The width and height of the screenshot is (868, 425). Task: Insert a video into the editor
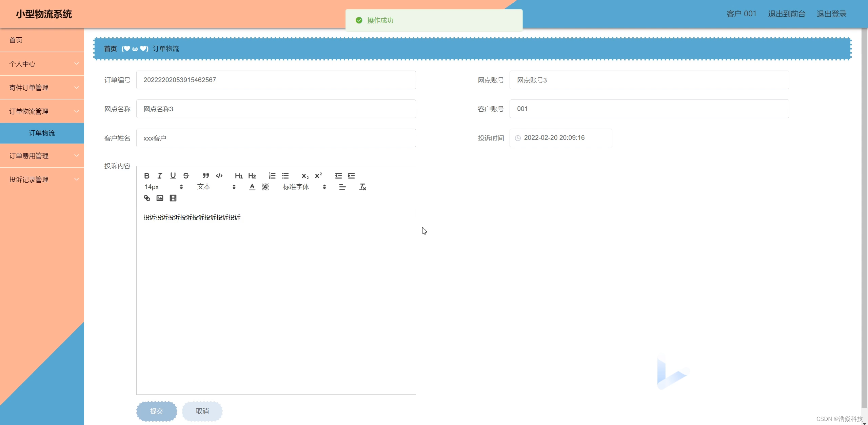tap(173, 198)
